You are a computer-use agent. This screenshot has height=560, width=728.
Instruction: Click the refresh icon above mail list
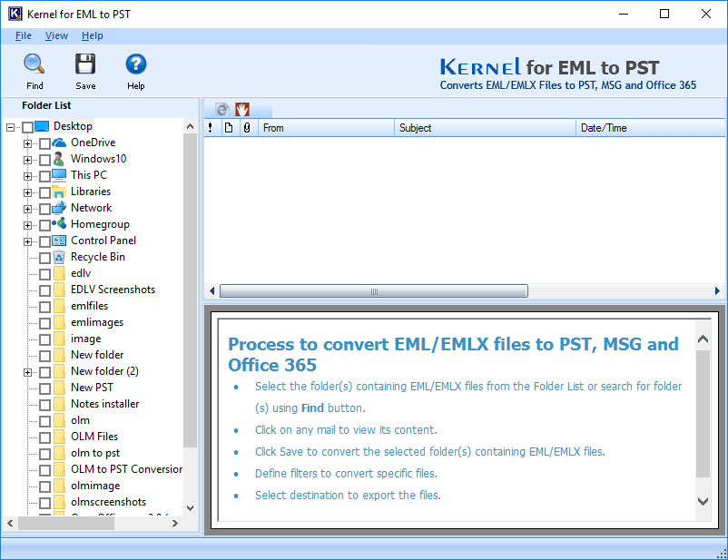point(222,110)
